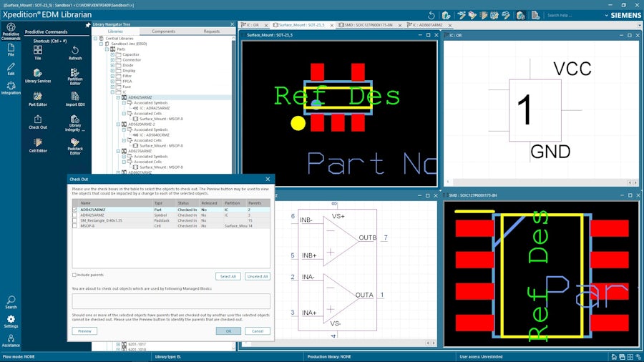
Task: Run the Refresh command
Action: (75, 52)
